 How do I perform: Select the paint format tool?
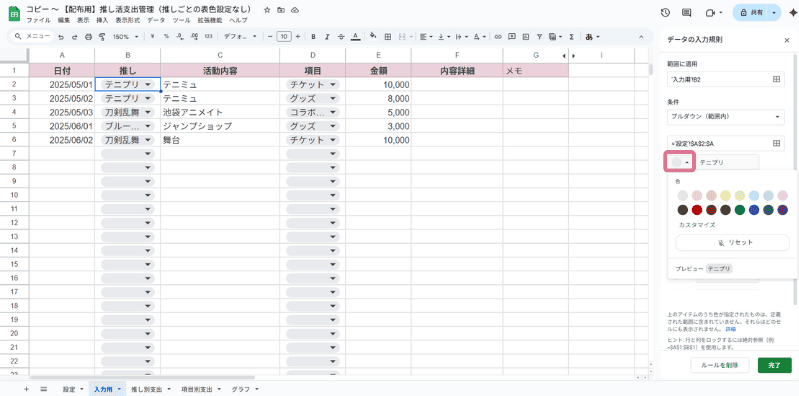101,37
